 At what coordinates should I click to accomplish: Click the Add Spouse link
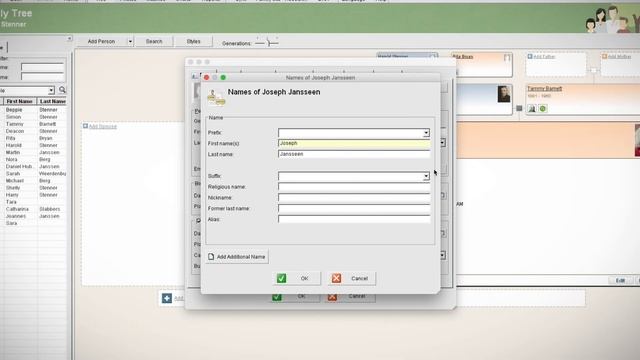click(x=102, y=127)
